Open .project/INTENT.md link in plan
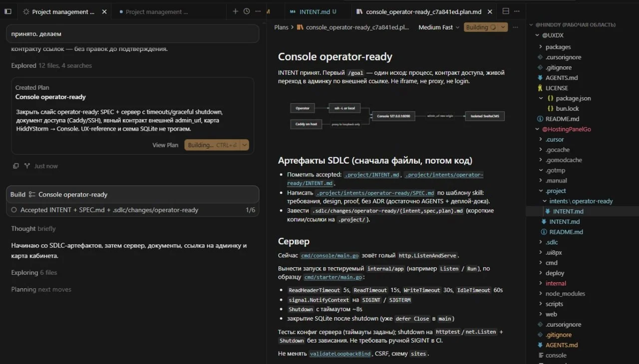Screen dimensions: 639x364 pos(372,175)
